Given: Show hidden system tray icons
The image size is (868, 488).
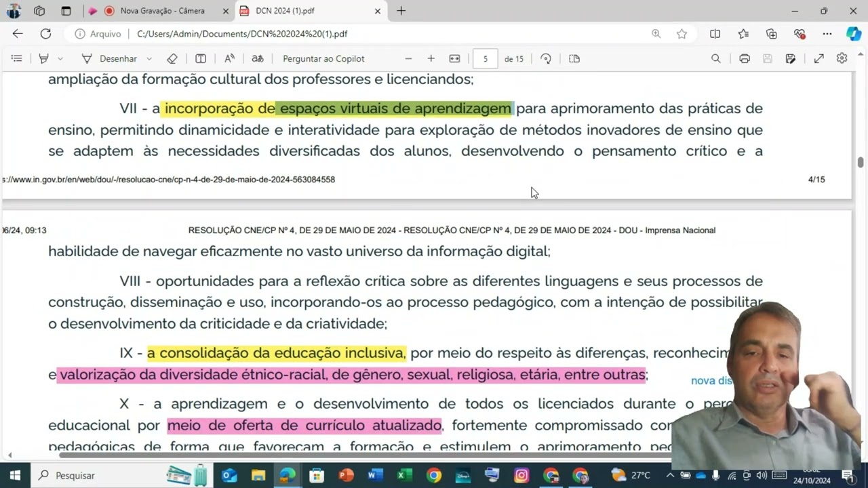Looking at the screenshot, I should [670, 475].
